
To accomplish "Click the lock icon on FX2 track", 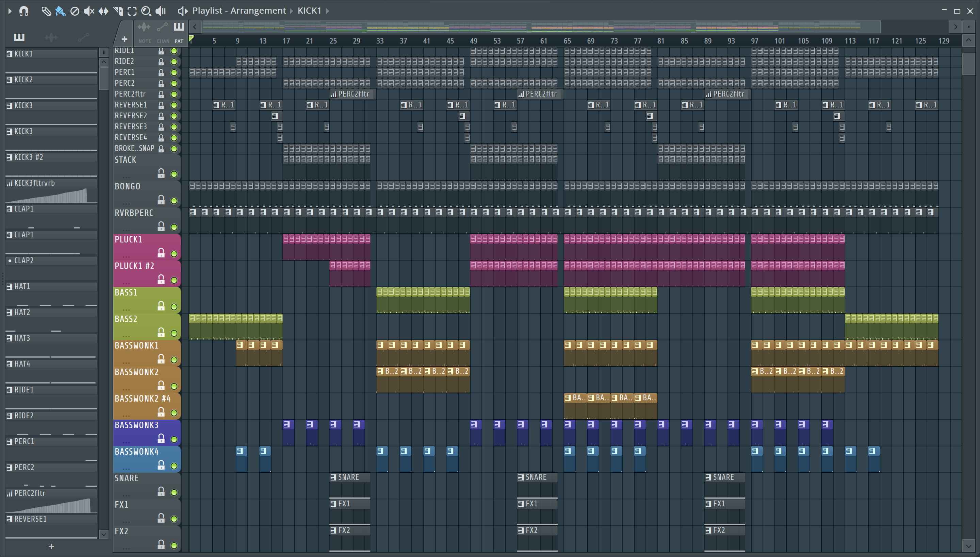I will [x=161, y=544].
